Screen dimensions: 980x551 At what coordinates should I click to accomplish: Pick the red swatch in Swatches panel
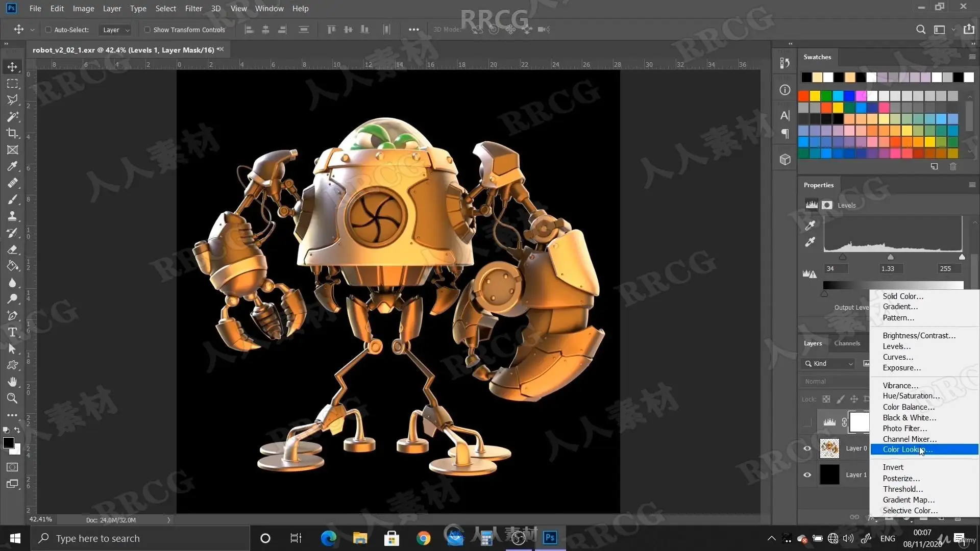point(803,96)
